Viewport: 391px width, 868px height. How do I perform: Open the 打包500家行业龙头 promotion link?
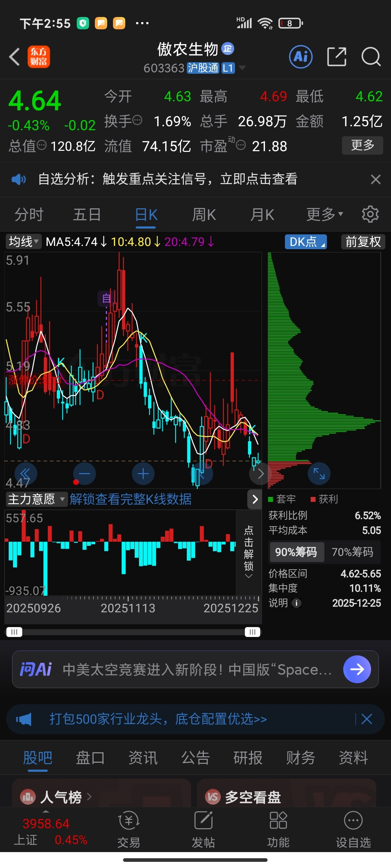(x=158, y=719)
